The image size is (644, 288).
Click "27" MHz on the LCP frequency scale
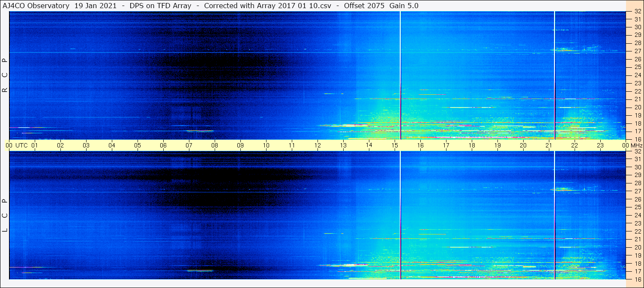pyautogui.click(x=638, y=191)
